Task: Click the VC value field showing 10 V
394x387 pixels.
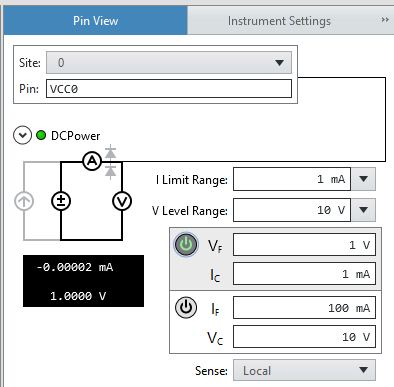Action: coord(304,337)
